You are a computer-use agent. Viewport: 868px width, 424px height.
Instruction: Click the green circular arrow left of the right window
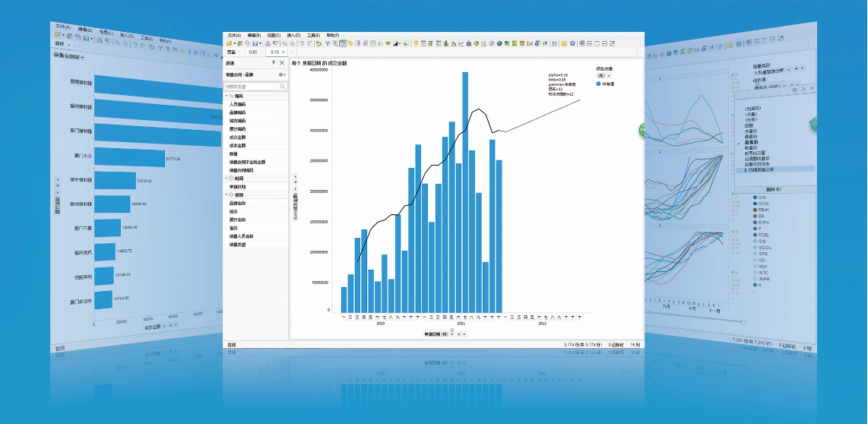[642, 129]
